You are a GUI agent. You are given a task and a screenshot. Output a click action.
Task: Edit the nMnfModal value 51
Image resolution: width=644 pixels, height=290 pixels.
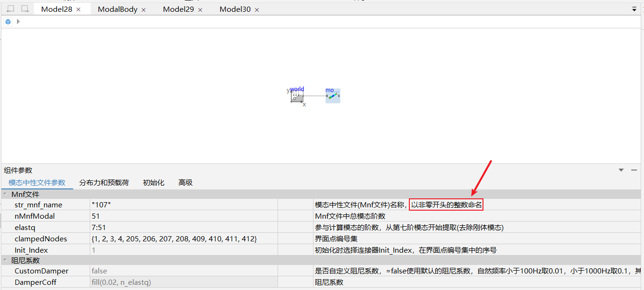click(184, 216)
